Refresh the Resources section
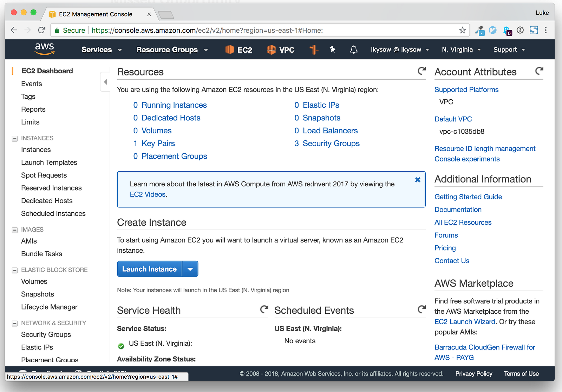This screenshot has width=562, height=392. click(421, 71)
